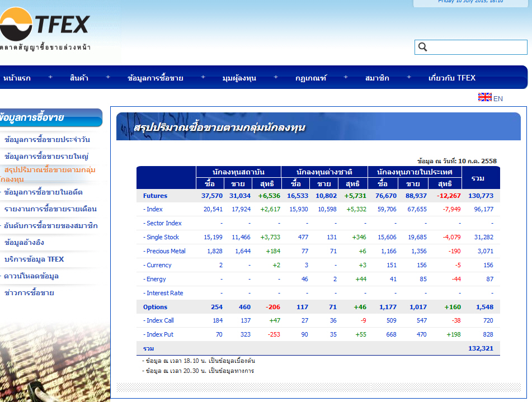Click the นักลงทุนภายในประเทศ column header
Screen dimensions: 532x402
click(x=415, y=172)
